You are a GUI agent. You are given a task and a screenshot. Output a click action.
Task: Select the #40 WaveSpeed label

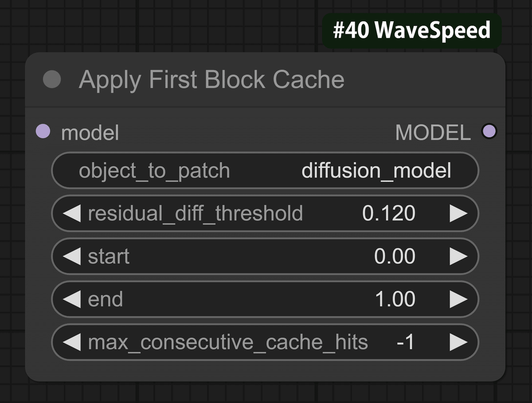point(411,30)
